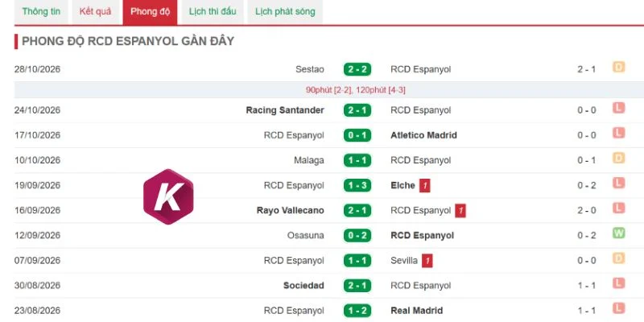Click the red card icon next to Elche
Screen dimensions: 644x322
point(425,186)
